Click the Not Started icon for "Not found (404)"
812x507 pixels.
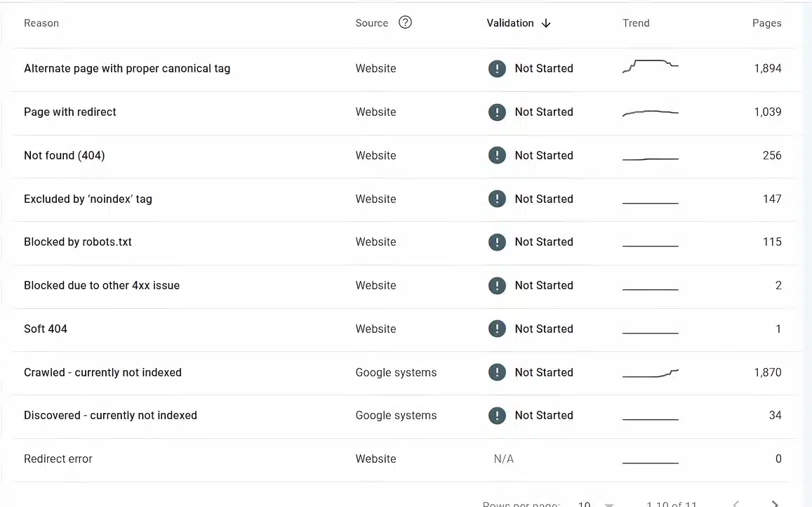click(497, 155)
